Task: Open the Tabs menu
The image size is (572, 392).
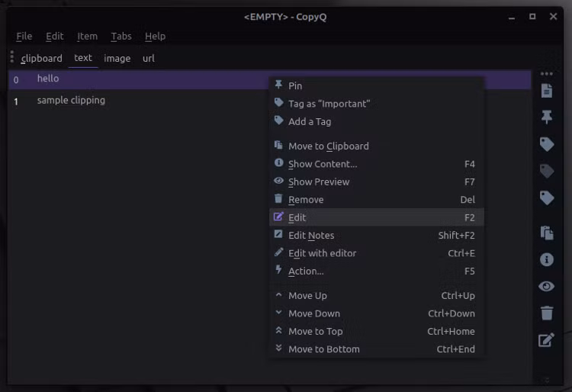Action: pos(121,36)
